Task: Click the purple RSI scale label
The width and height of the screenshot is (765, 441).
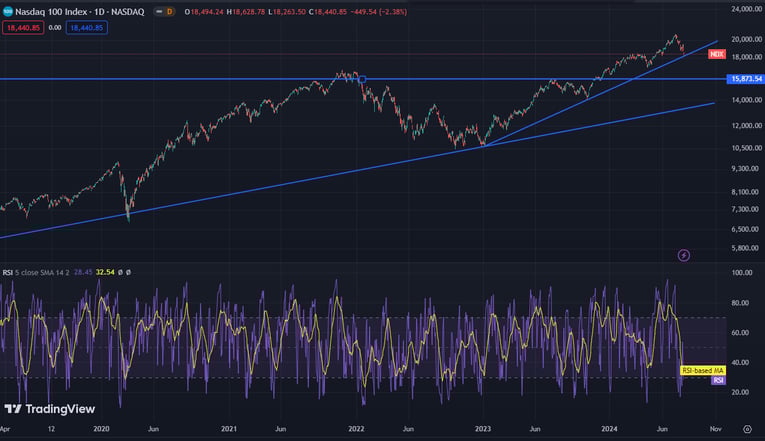Action: 718,381
